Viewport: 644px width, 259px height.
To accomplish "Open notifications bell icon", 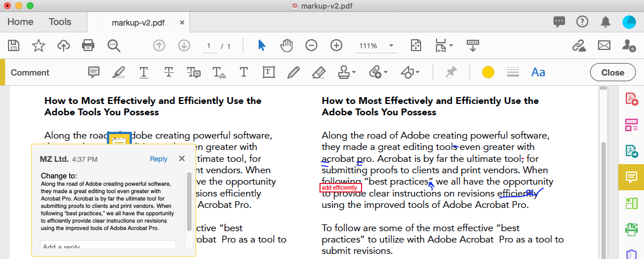I will [x=605, y=22].
